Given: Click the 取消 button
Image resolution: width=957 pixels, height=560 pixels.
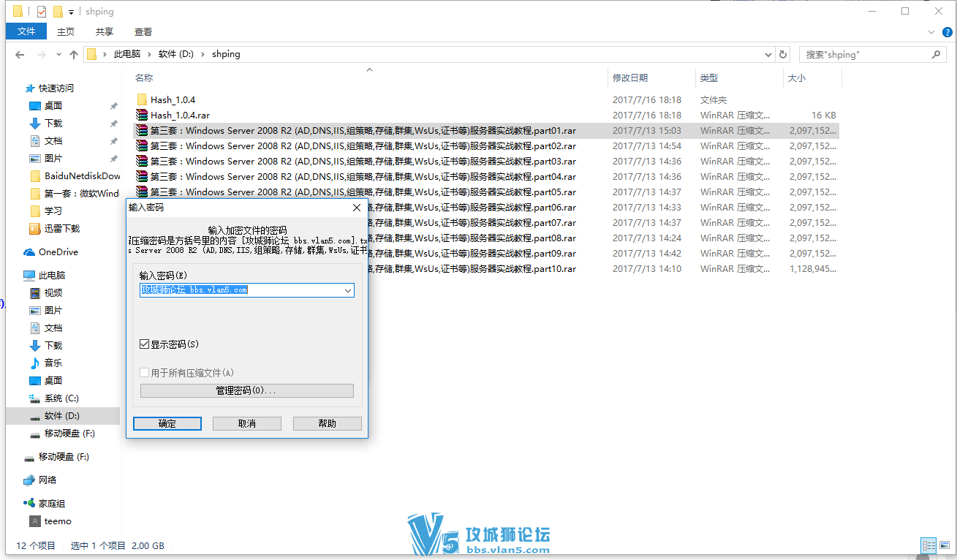Looking at the screenshot, I should click(x=247, y=423).
